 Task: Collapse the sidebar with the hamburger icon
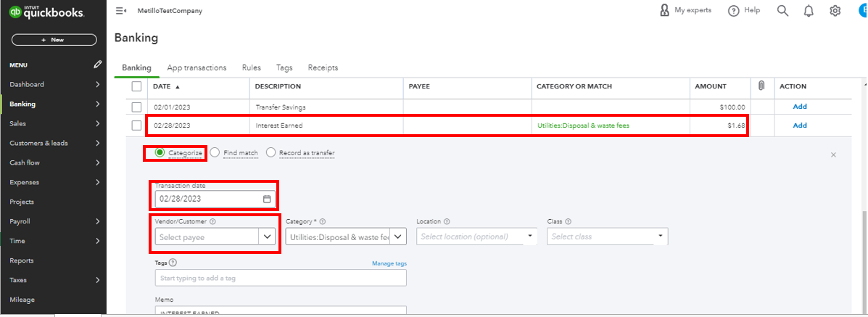(120, 11)
